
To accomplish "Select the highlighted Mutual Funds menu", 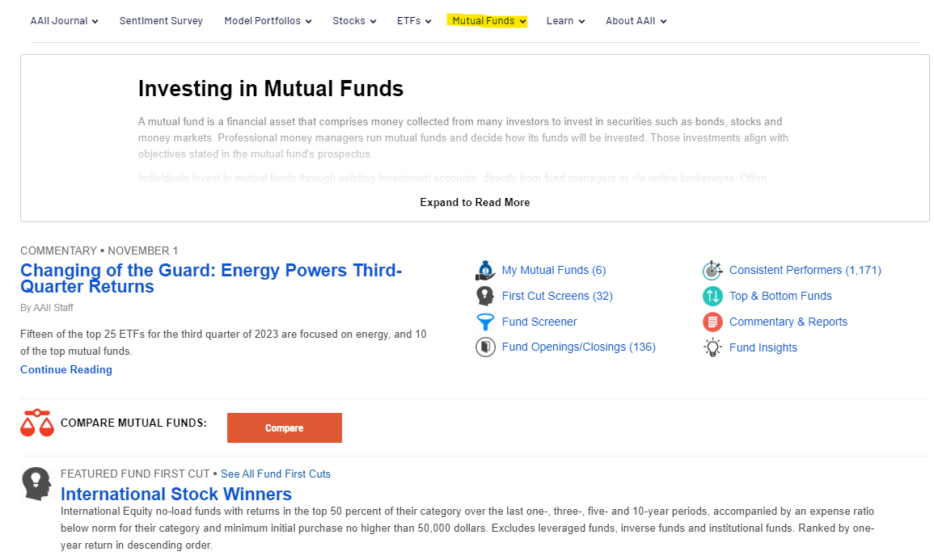I will click(488, 21).
